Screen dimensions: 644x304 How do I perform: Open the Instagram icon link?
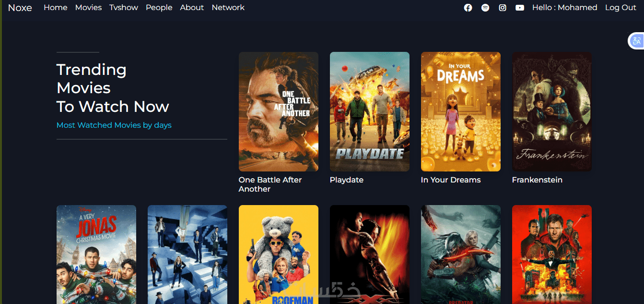coord(503,8)
